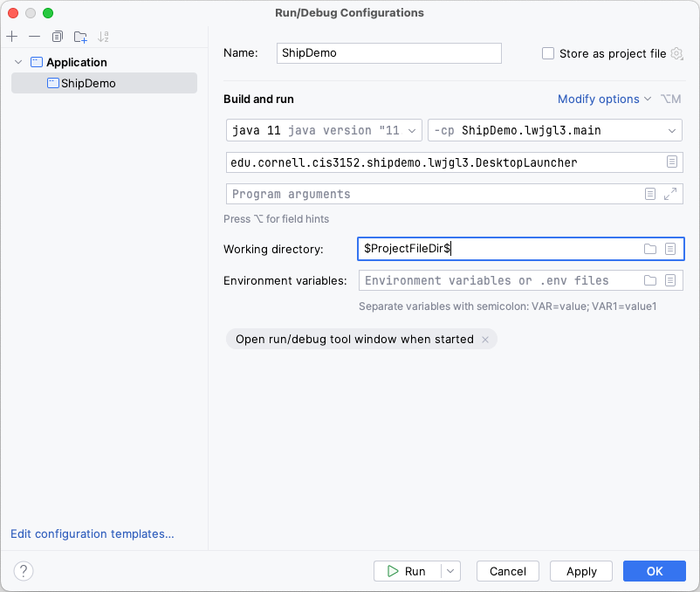
Task: Browse environment variables folder icon
Action: [649, 280]
